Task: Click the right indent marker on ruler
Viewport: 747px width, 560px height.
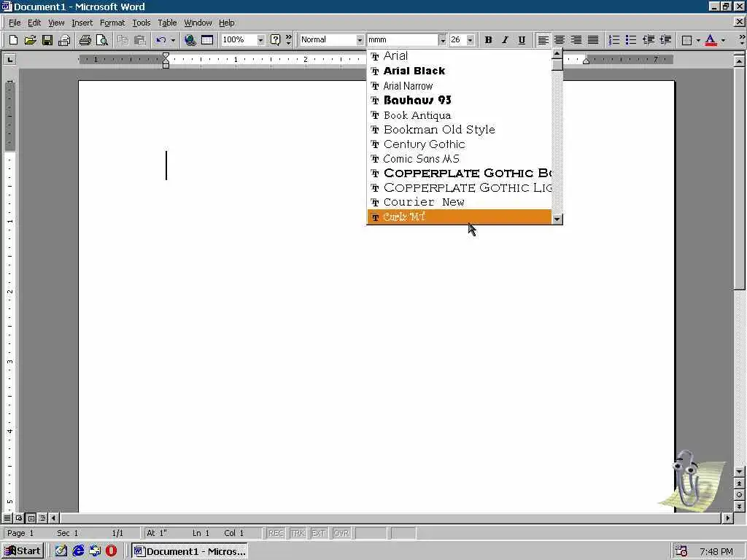Action: (587, 61)
